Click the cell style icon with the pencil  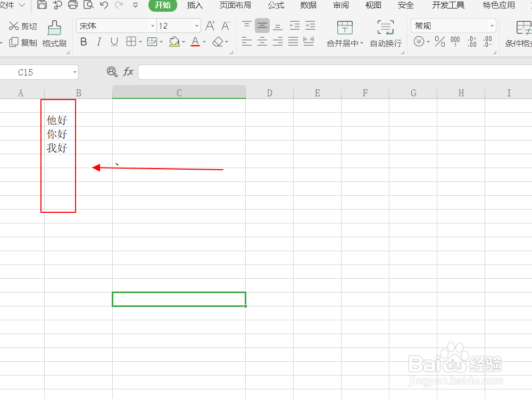coord(152,41)
